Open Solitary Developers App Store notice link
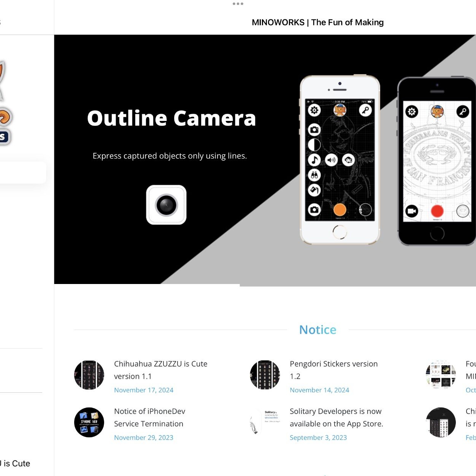The height and width of the screenshot is (476, 476). pos(336,417)
